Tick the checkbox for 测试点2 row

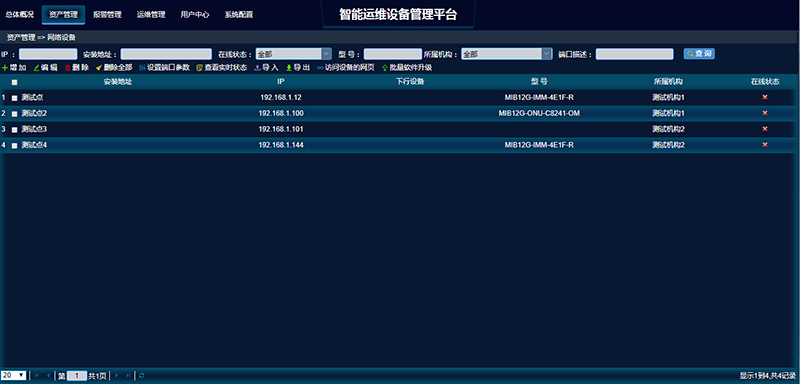[14, 114]
